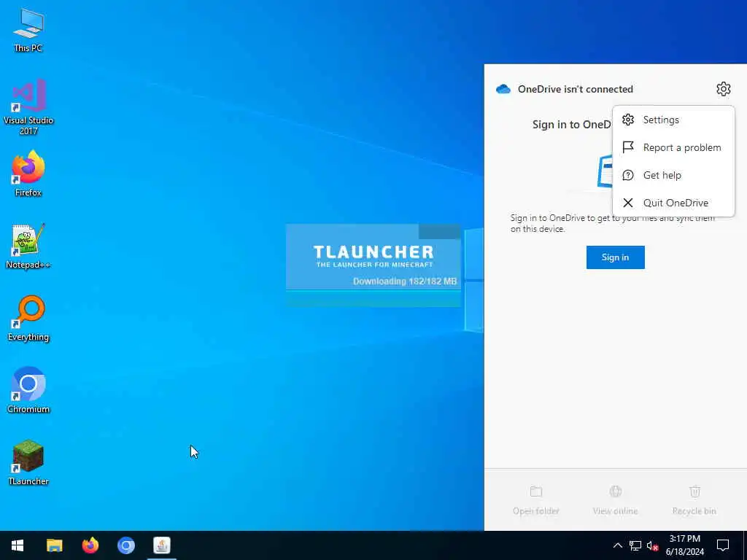This screenshot has height=560, width=747.
Task: Select Firefox desktop shortcut
Action: point(28,174)
